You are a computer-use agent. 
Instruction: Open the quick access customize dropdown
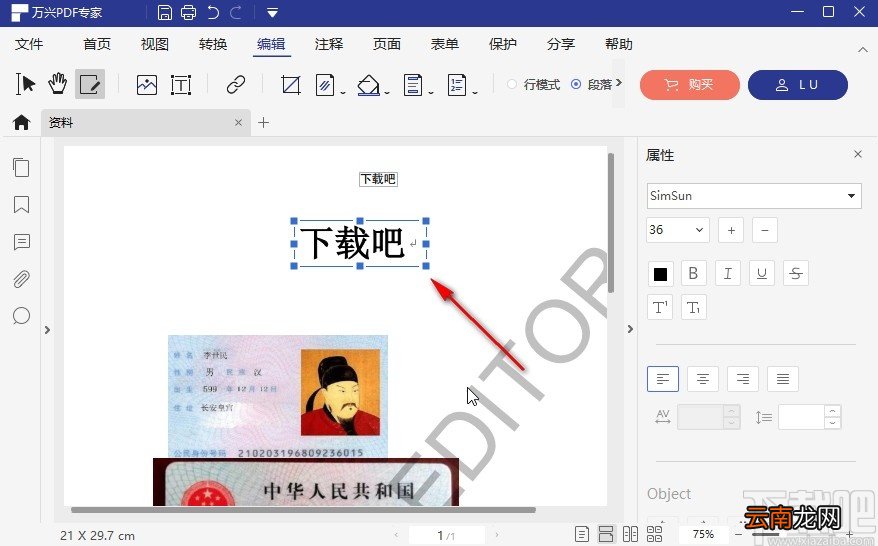pos(272,12)
